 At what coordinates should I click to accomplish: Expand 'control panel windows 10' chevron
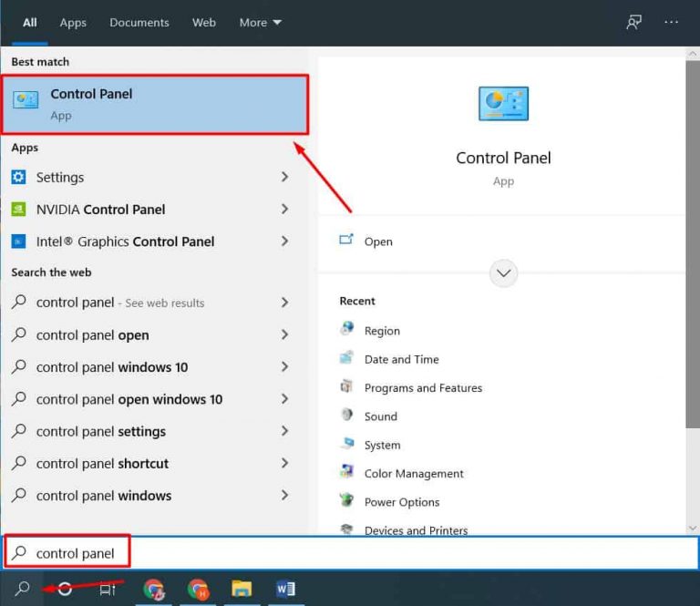point(284,366)
